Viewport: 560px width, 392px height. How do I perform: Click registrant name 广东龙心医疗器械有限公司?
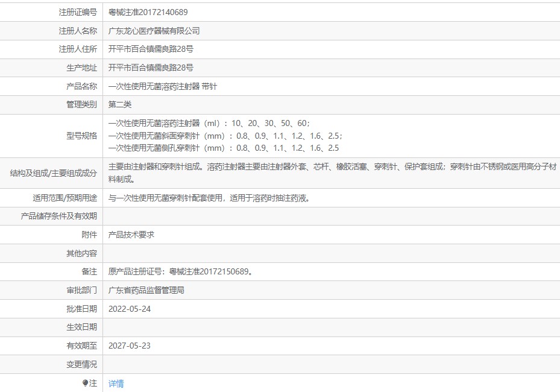click(154, 31)
